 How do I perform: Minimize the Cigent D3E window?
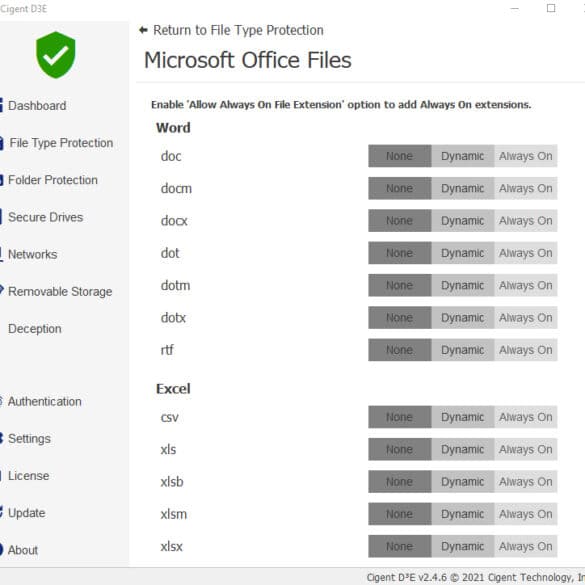point(514,8)
